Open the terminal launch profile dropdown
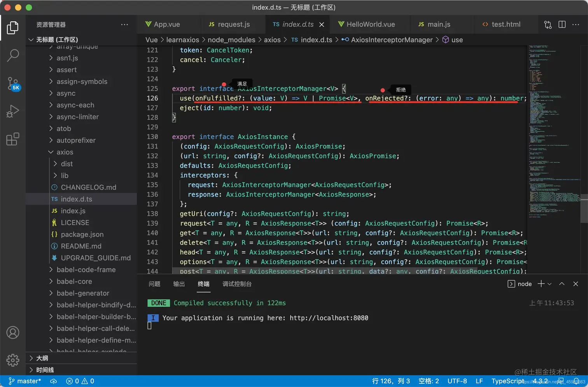The width and height of the screenshot is (588, 387). tap(549, 284)
